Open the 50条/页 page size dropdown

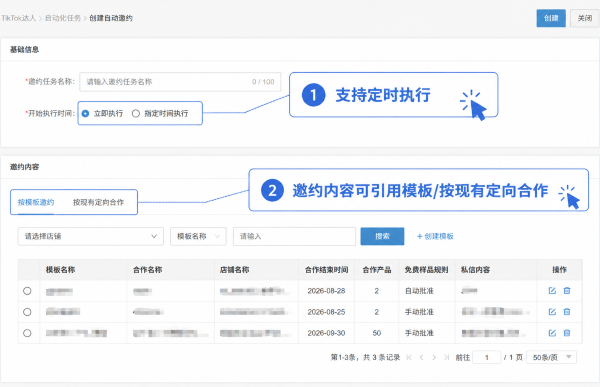click(x=551, y=358)
